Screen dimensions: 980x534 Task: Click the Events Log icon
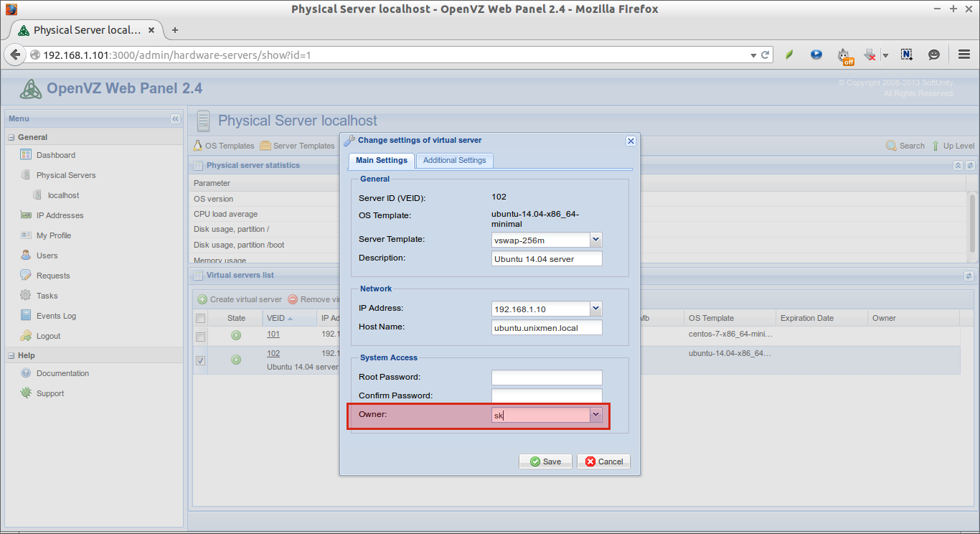point(26,316)
